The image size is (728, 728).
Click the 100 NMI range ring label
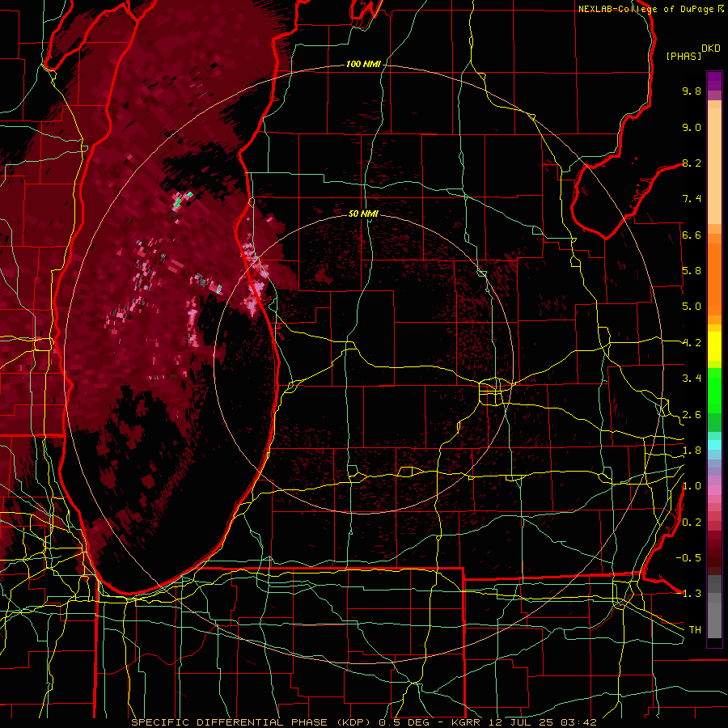pyautogui.click(x=363, y=64)
